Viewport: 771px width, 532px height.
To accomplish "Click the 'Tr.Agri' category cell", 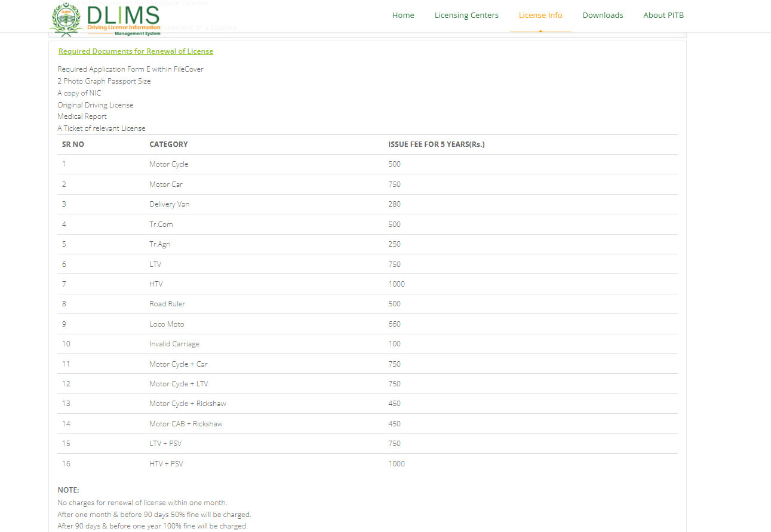I will pos(159,244).
